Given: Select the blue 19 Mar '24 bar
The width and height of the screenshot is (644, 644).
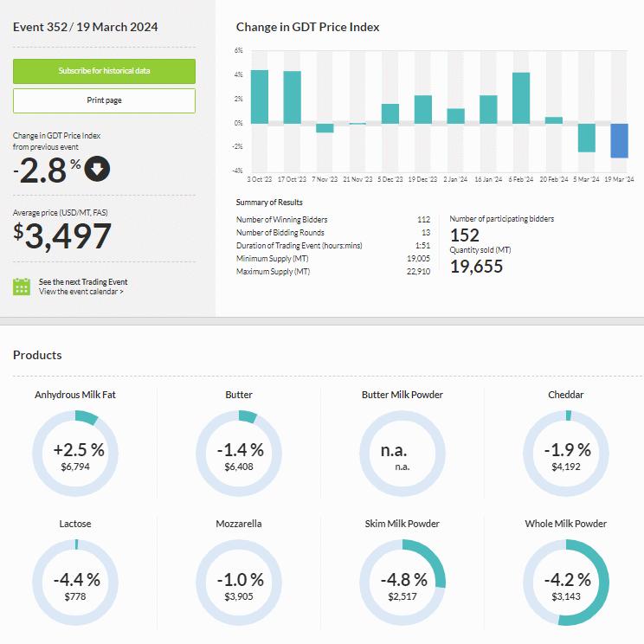Looking at the screenshot, I should [x=620, y=141].
